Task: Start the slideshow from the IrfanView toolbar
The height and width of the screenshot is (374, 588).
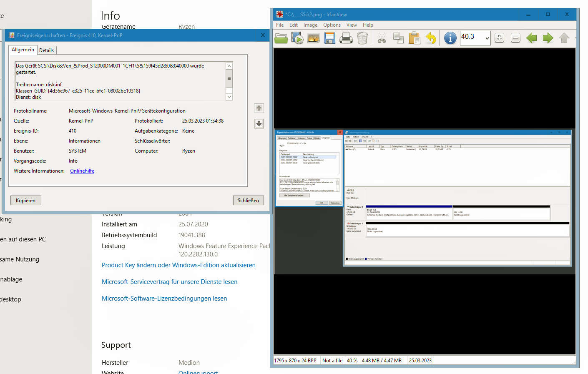Action: click(297, 38)
